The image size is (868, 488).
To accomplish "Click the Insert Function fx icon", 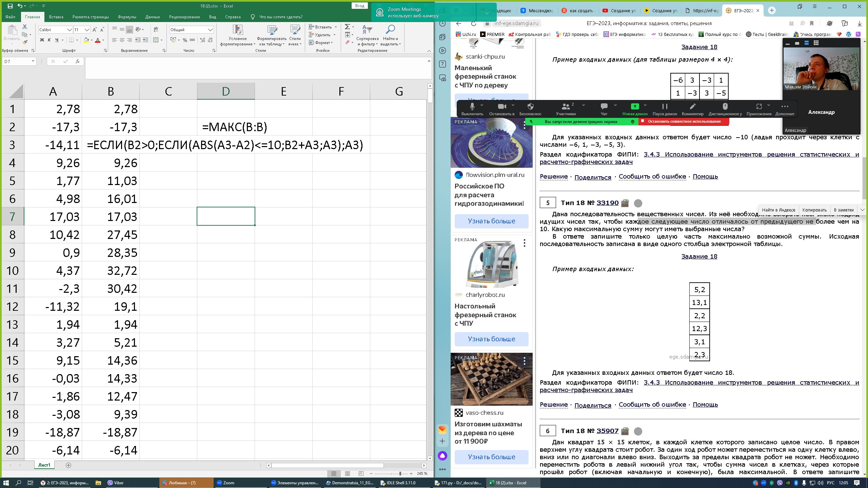I will [x=78, y=61].
